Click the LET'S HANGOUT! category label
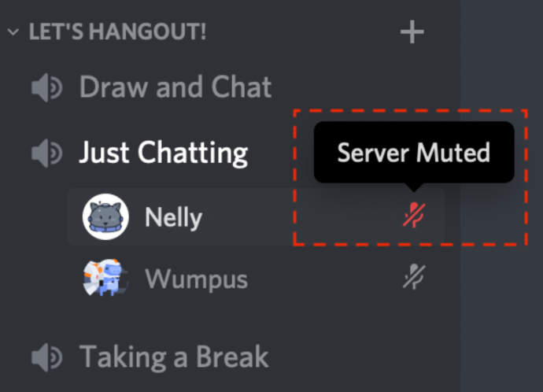 (117, 31)
